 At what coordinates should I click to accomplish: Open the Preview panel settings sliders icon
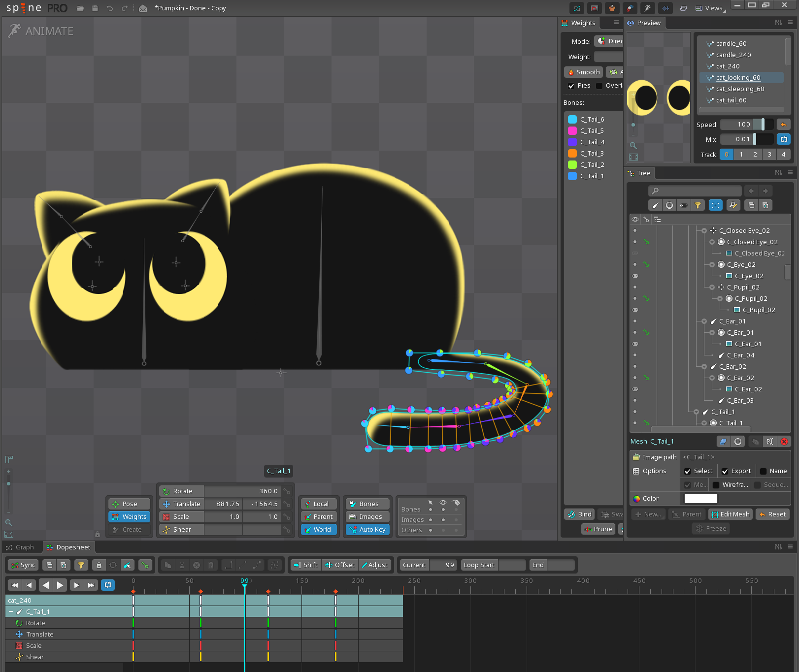(778, 23)
